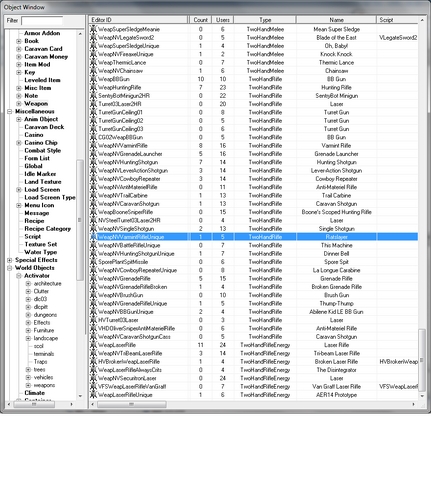Click weapon icon beside WeapNVFireaxeUnique
Viewport: 431px width, 479px height.
(x=93, y=54)
